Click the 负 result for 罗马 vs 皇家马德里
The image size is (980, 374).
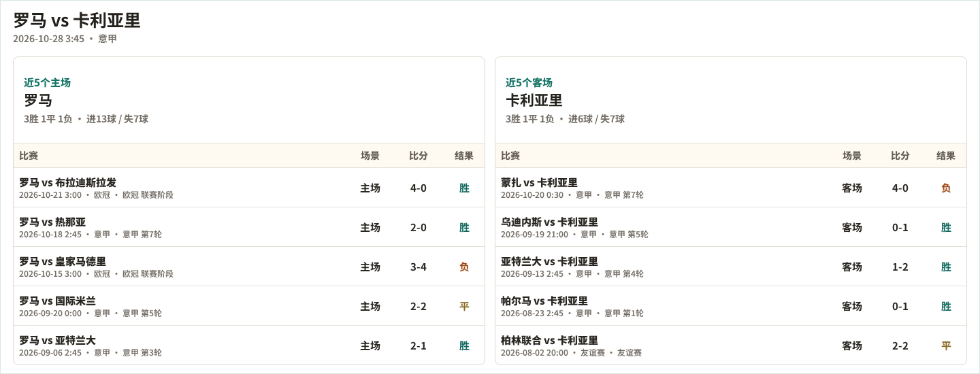click(x=464, y=267)
